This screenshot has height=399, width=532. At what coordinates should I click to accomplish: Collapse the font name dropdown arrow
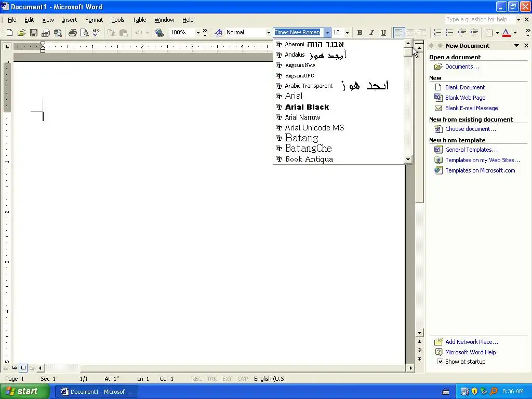pyautogui.click(x=327, y=33)
